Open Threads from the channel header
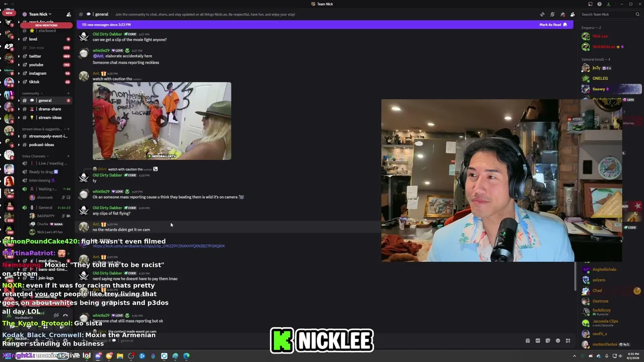The width and height of the screenshot is (644, 362). (542, 15)
